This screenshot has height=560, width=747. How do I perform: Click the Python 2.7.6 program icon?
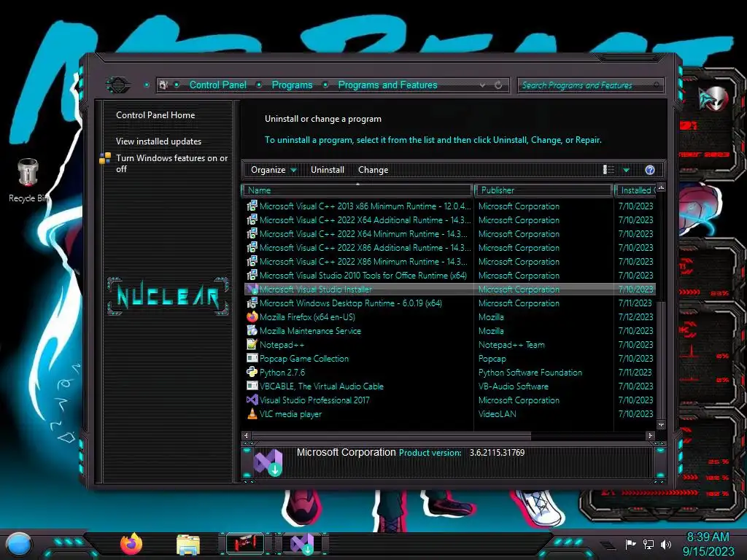252,373
